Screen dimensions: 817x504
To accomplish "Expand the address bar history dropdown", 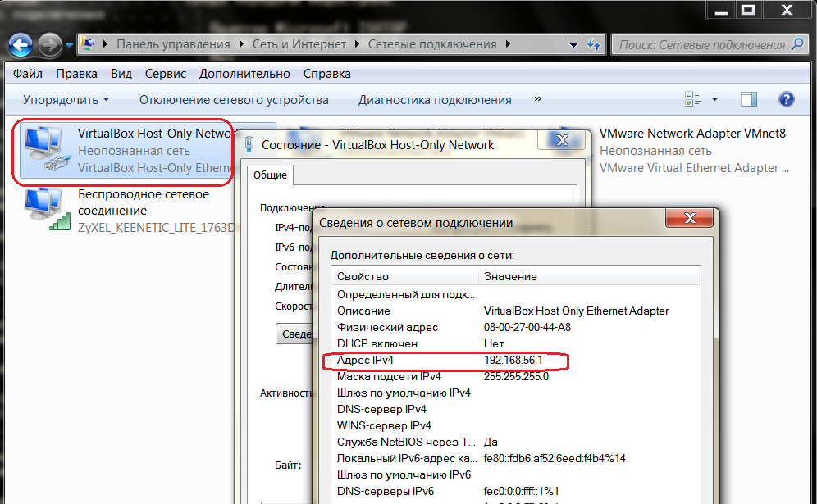I will pos(573,45).
